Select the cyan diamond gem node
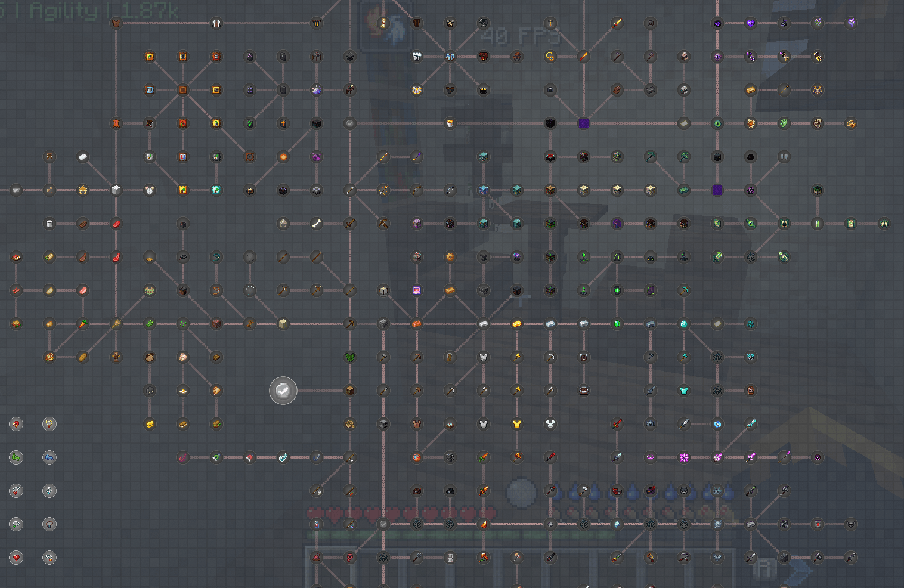This screenshot has width=904, height=588. 684,324
